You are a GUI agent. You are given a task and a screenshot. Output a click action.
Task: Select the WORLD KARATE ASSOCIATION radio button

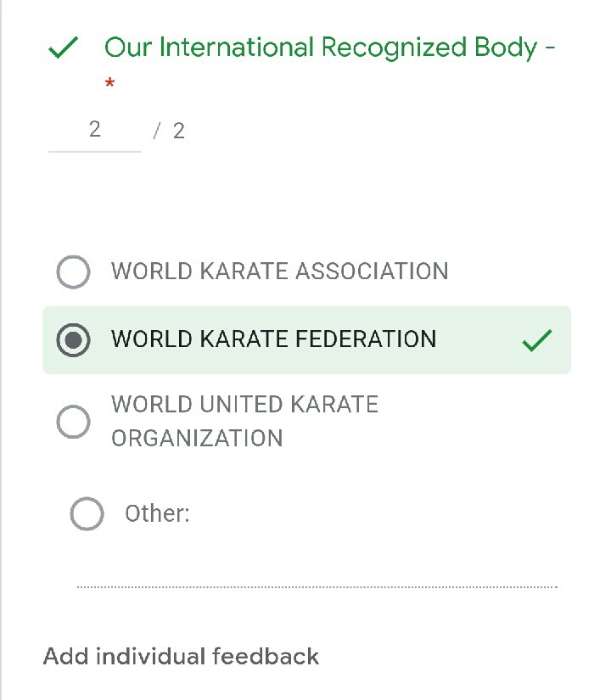pos(73,272)
